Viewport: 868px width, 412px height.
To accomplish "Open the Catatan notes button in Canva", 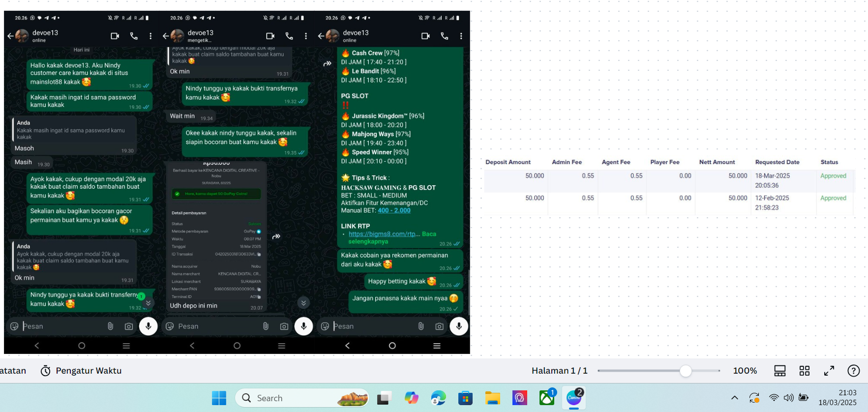I will [x=13, y=371].
